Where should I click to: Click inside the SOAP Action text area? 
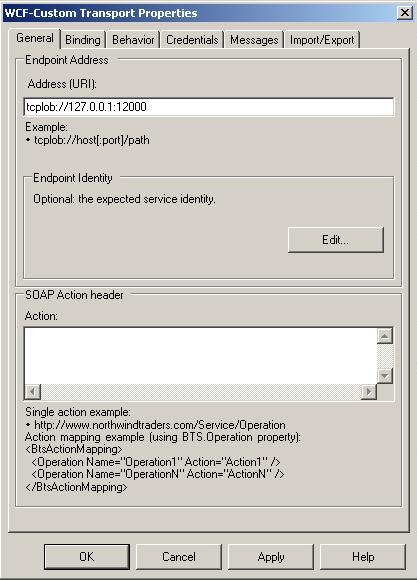click(x=200, y=355)
